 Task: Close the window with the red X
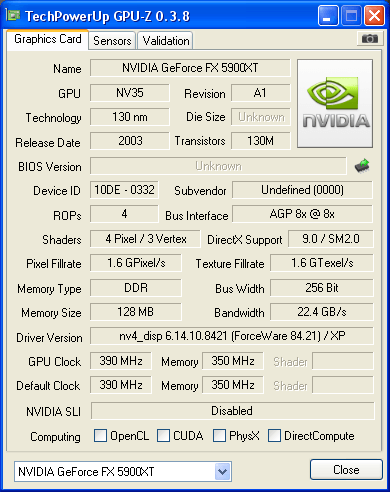(374, 15)
